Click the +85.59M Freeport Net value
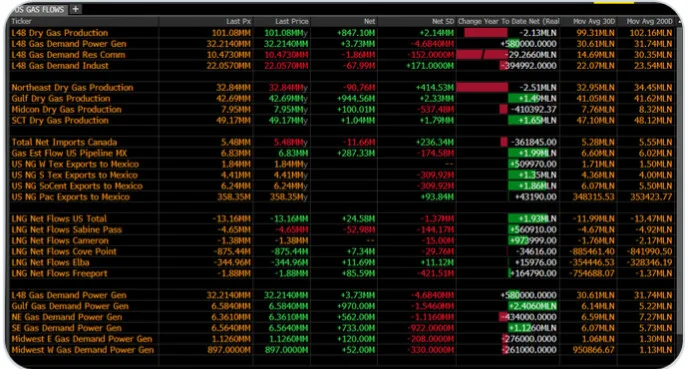 tap(358, 273)
